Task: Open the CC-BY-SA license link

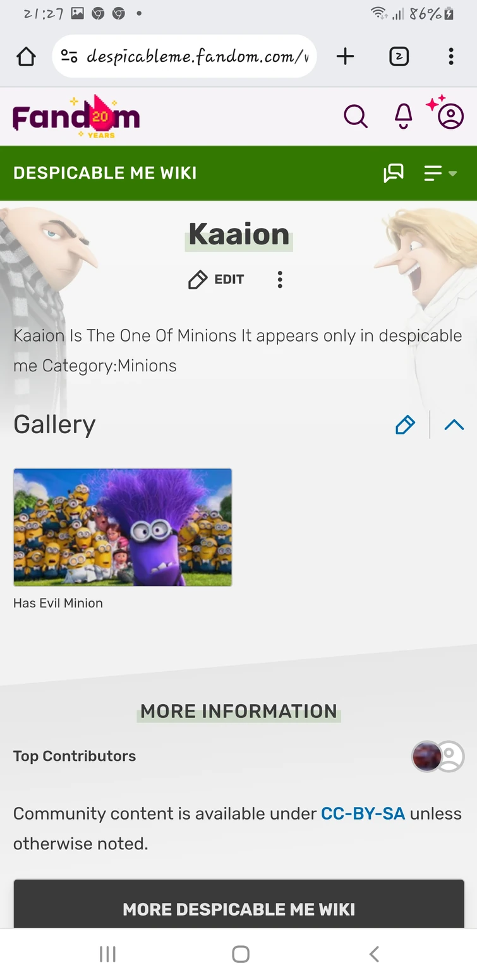Action: (363, 813)
